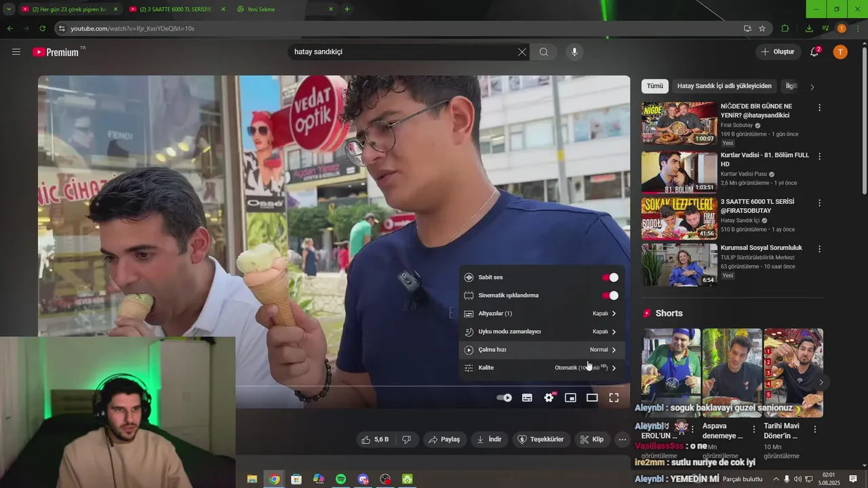
Task: Select the Tümü chip
Action: point(654,86)
